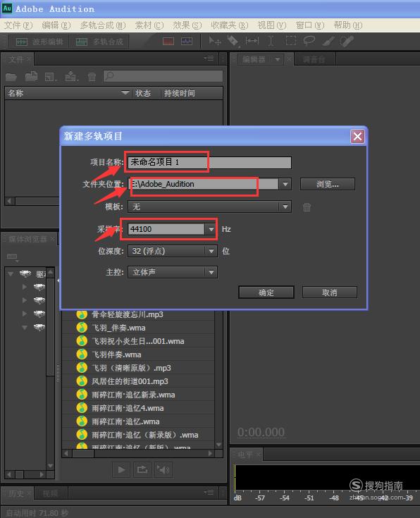Screen dimensions: 420x518
Task: Select the Paintbrush selection tool
Action: tap(328, 41)
